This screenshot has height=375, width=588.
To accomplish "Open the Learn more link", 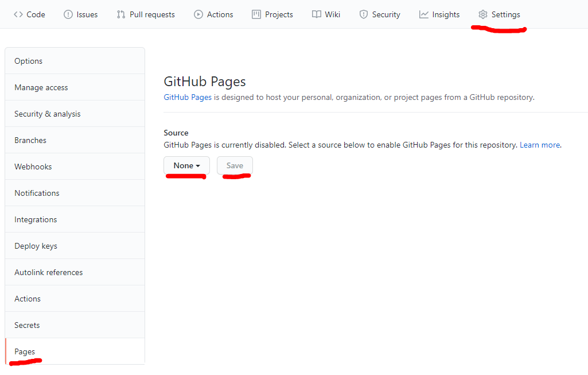I will 539,145.
